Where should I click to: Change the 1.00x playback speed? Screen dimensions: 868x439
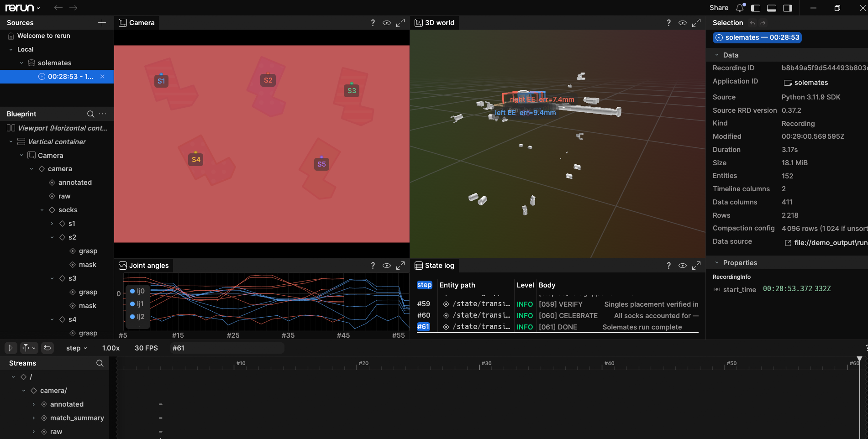pos(111,348)
